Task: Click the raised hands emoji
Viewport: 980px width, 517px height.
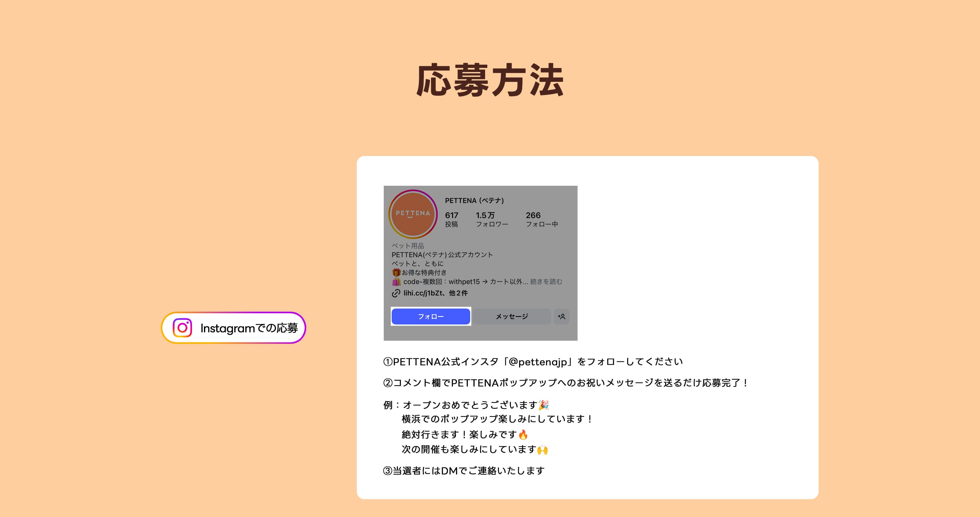Action: tap(542, 450)
